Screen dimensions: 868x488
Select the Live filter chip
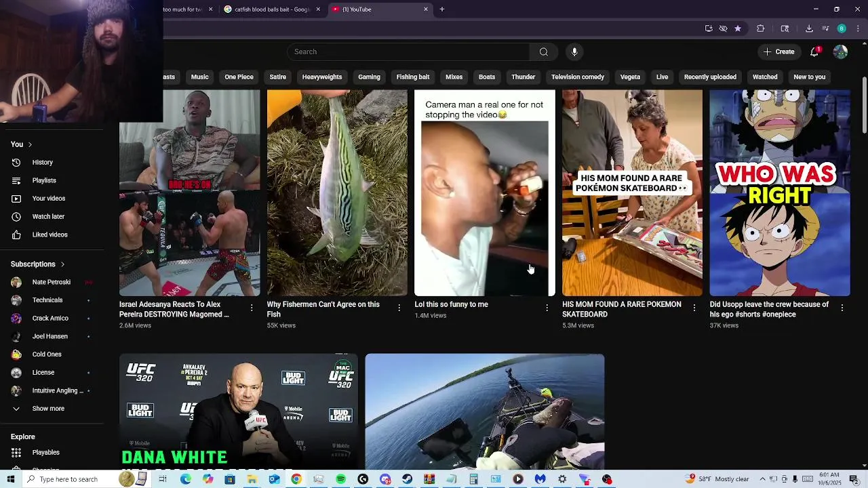[662, 77]
